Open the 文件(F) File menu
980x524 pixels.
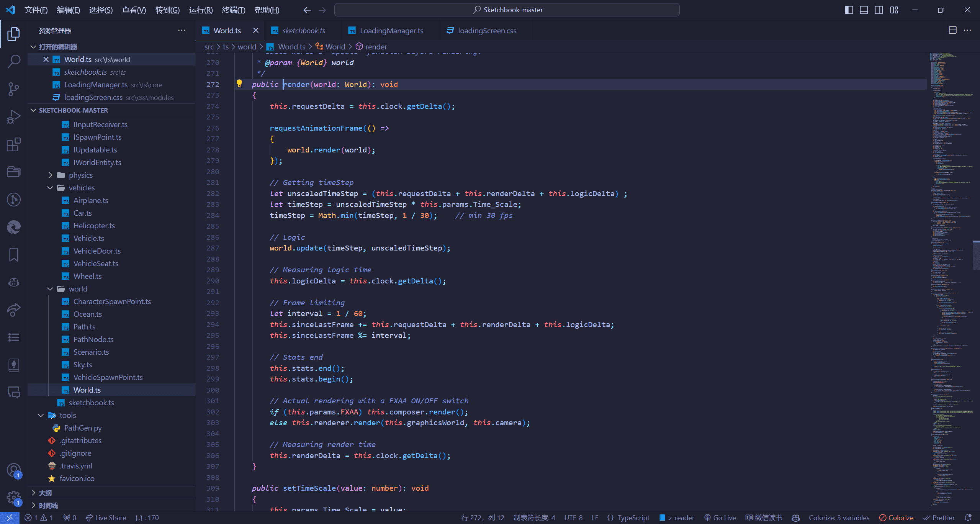point(36,10)
